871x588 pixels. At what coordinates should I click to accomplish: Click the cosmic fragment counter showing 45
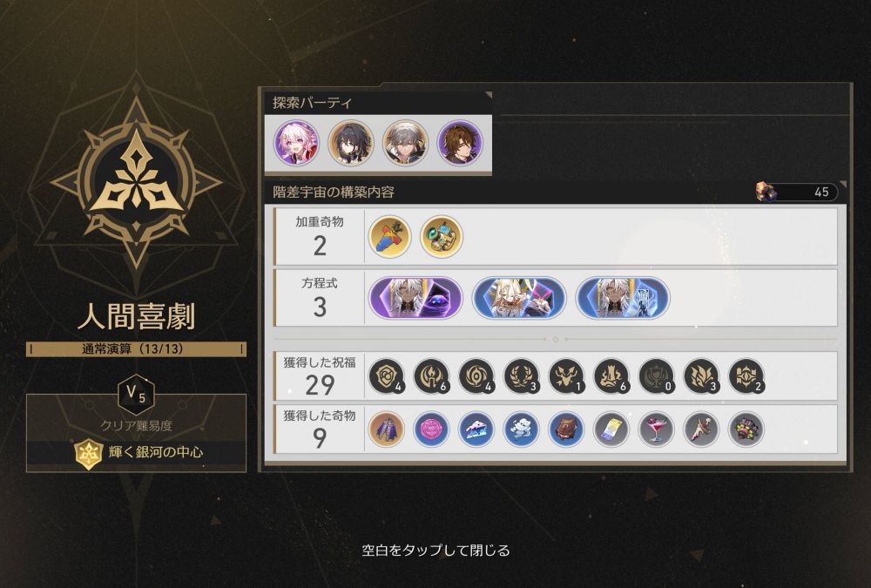(x=797, y=193)
